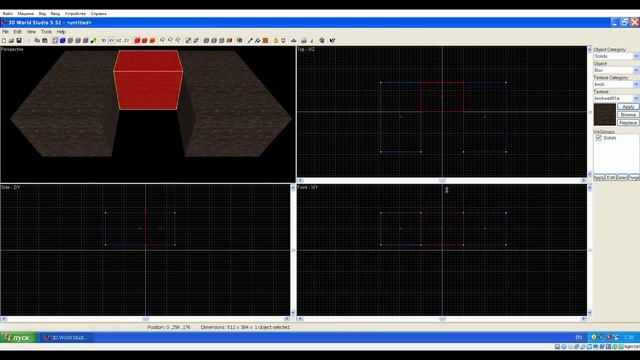Click the Top - X/Z viewport label
Screen dimensions: 640x360
pos(306,49)
